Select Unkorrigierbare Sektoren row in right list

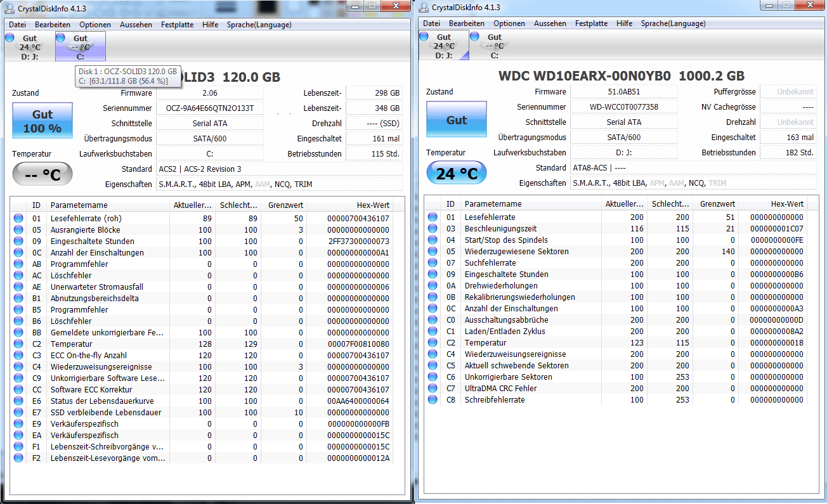point(616,377)
